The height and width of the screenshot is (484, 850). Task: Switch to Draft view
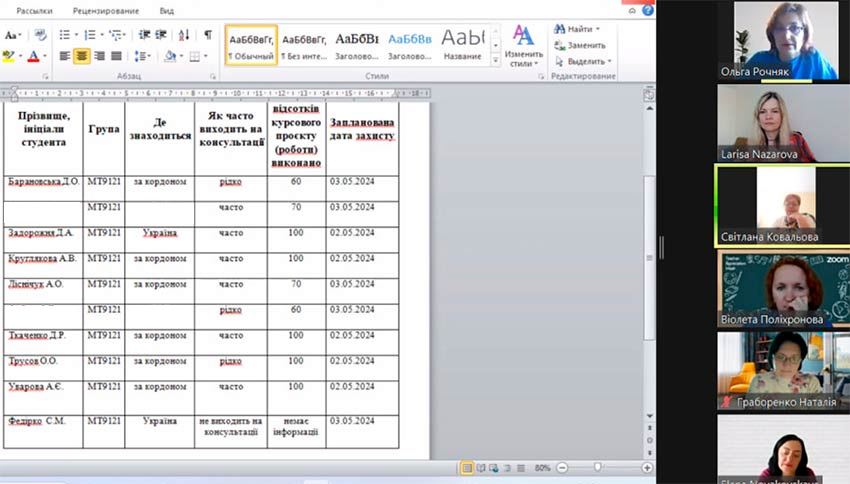pos(521,468)
